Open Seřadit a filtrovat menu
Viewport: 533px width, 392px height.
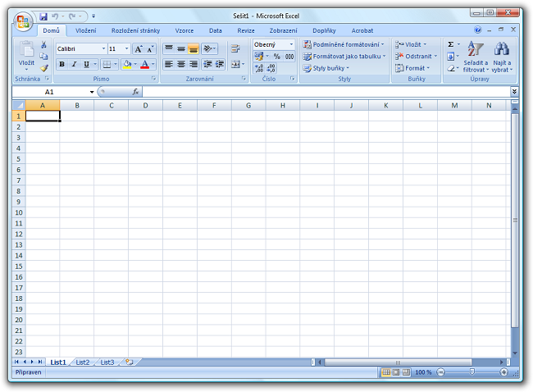pyautogui.click(x=476, y=57)
